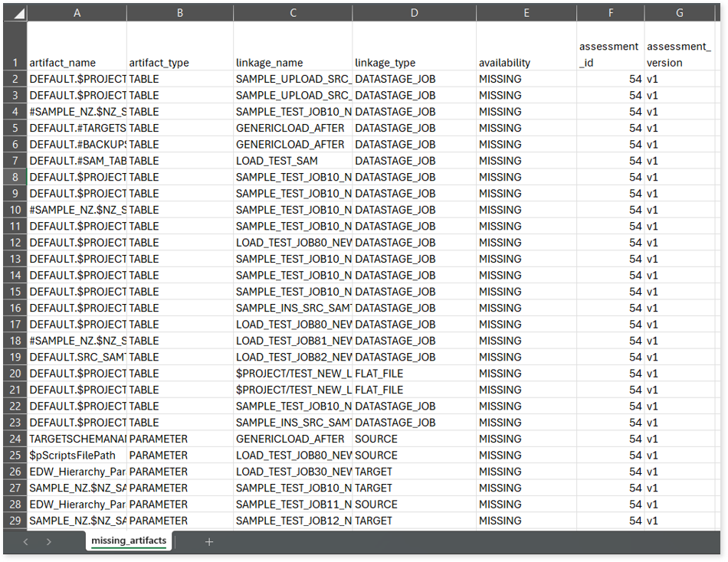The width and height of the screenshot is (728, 562).
Task: Select row 7 header
Action: (x=15, y=161)
